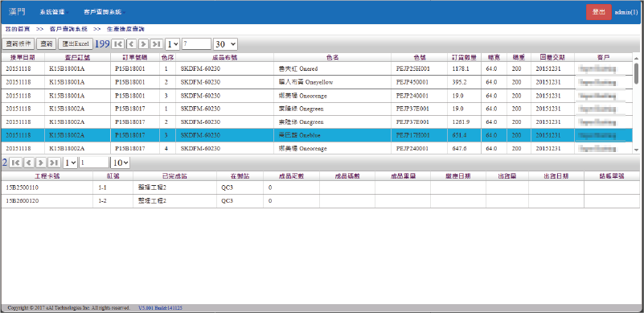Jump to last page in the 199-record pager
This screenshot has height=313, width=644.
[x=157, y=44]
